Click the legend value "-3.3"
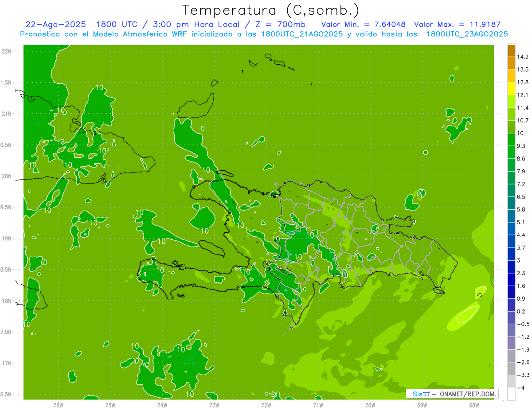 click(x=523, y=375)
